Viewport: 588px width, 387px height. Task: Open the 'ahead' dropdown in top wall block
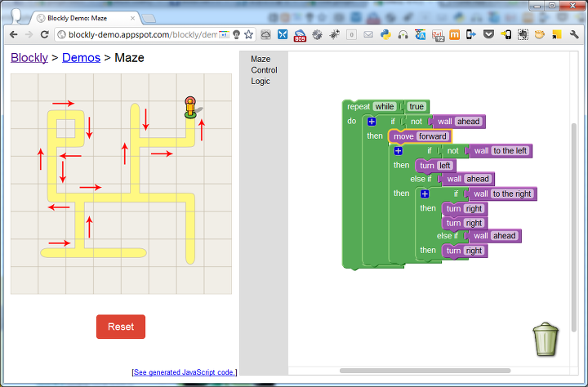[x=469, y=122]
